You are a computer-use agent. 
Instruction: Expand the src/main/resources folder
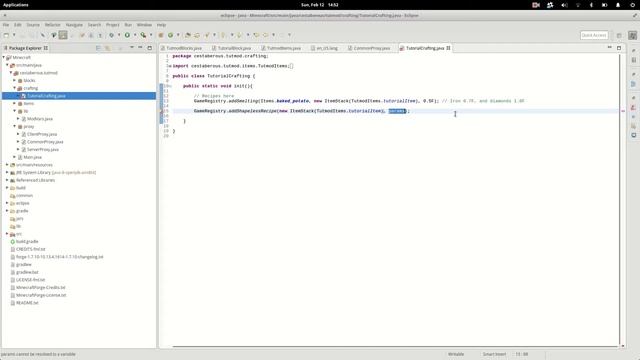[7, 165]
